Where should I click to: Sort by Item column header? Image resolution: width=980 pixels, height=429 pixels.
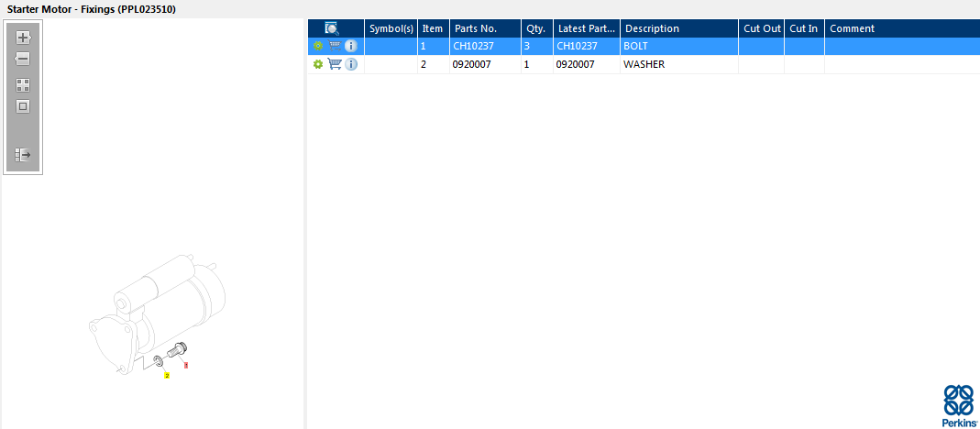pyautogui.click(x=433, y=28)
